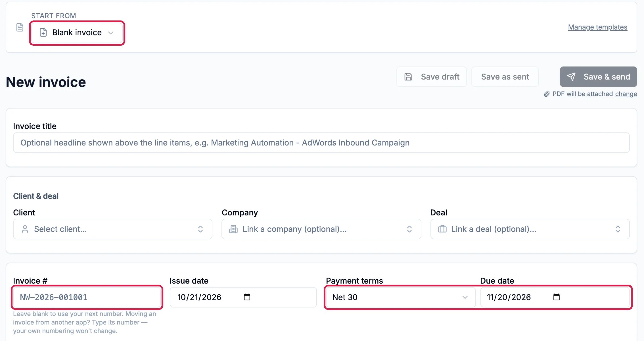The width and height of the screenshot is (644, 341).
Task: Click the change link for PDF attachment
Action: pos(626,94)
